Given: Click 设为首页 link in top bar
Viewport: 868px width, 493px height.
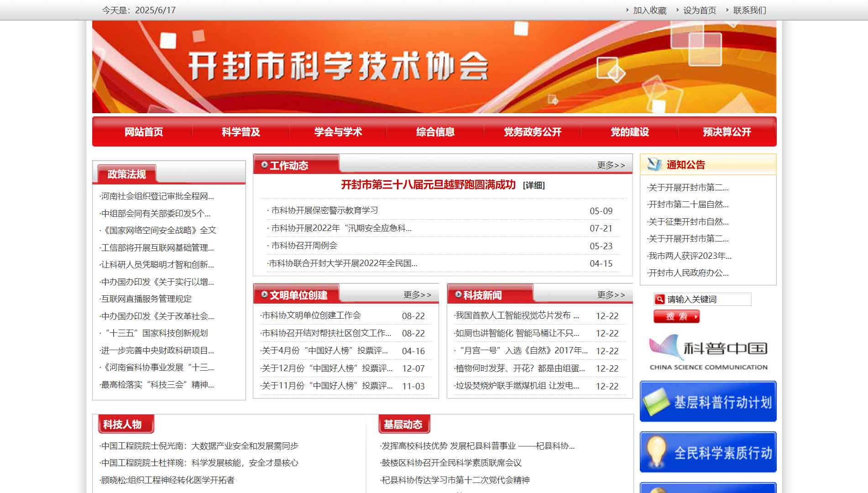Looking at the screenshot, I should click(x=700, y=10).
